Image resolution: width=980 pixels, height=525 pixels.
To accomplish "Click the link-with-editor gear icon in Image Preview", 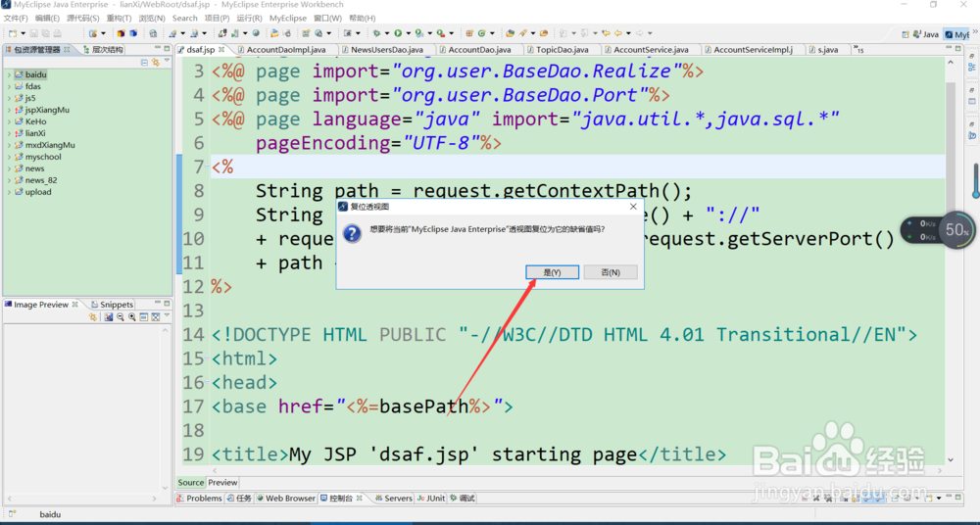I will point(93,317).
